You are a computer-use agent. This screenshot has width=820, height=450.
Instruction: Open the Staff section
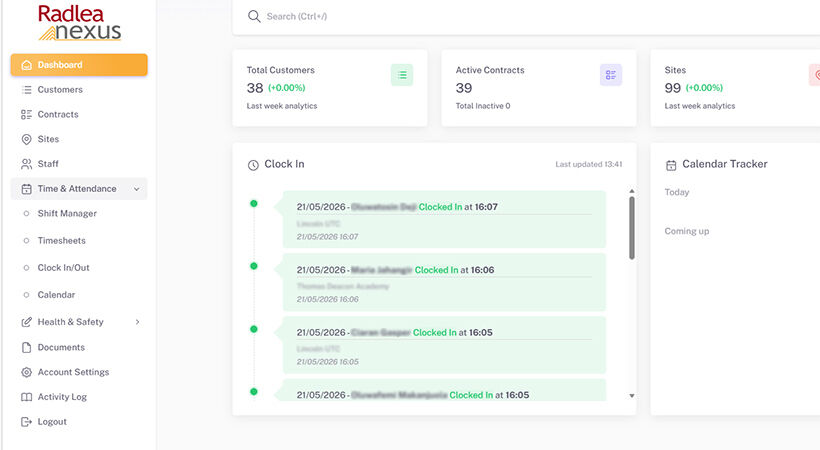79,164
